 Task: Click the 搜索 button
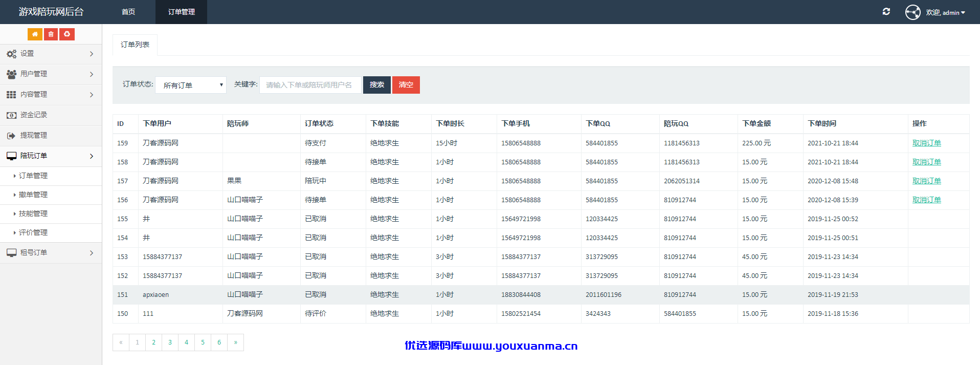click(377, 85)
